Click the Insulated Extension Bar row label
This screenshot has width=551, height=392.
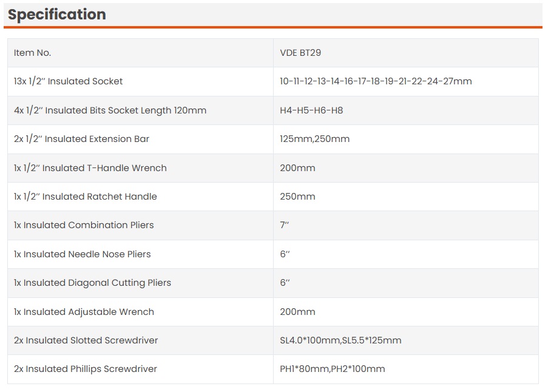click(82, 139)
